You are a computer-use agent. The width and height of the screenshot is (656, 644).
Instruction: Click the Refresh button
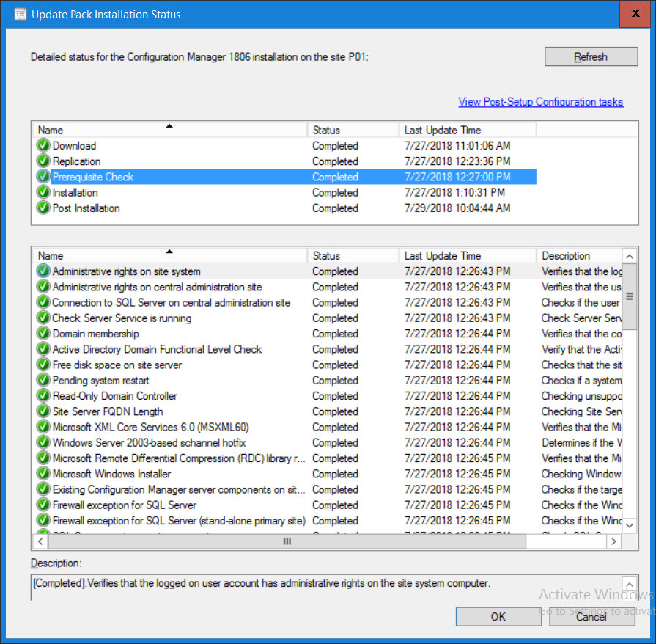point(591,56)
